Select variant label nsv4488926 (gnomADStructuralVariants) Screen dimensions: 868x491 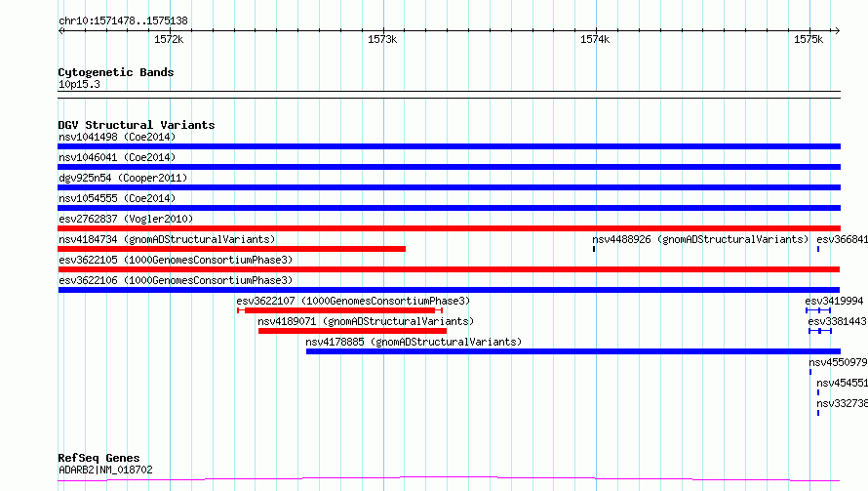pyautogui.click(x=700, y=239)
